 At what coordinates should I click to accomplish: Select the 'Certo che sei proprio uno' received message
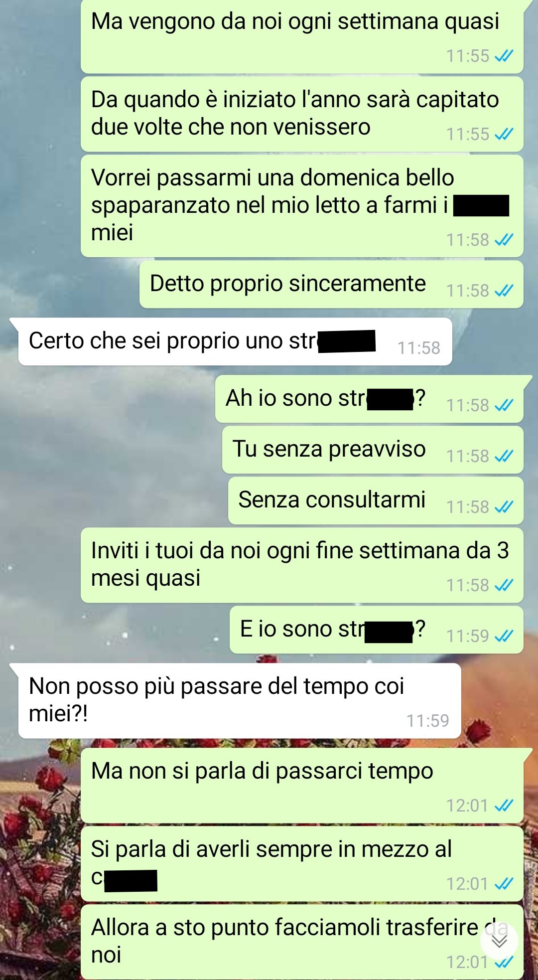235,341
